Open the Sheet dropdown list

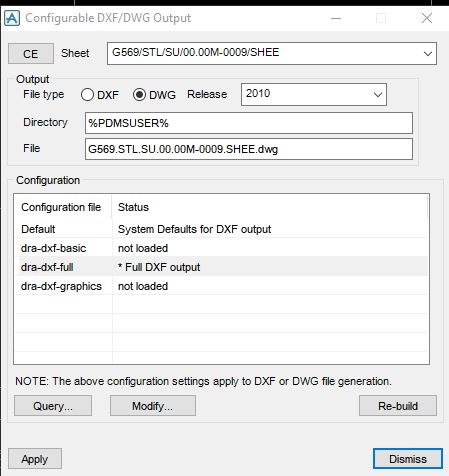coord(428,53)
